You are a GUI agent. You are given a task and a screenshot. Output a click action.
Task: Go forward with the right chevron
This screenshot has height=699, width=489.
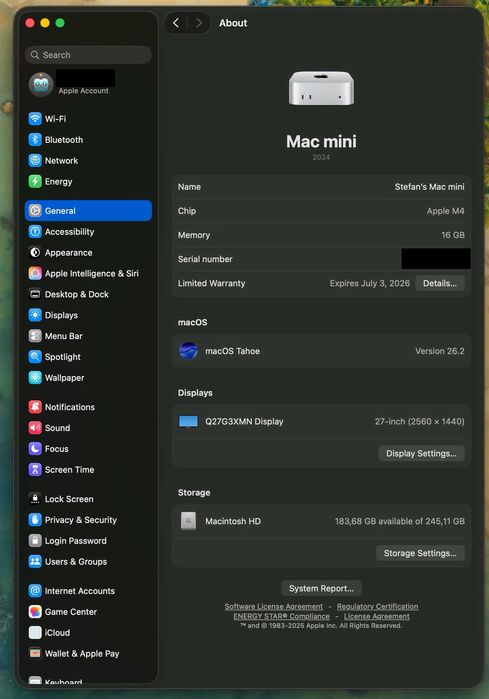tap(199, 23)
